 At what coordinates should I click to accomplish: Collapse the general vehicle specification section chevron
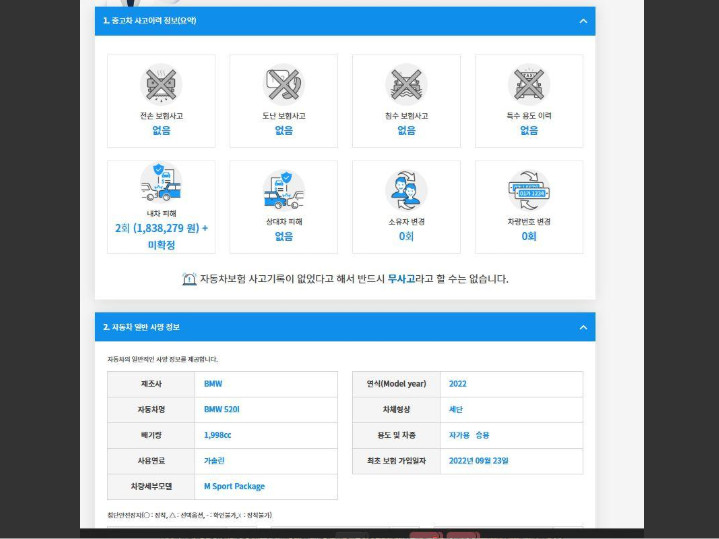[x=583, y=327]
